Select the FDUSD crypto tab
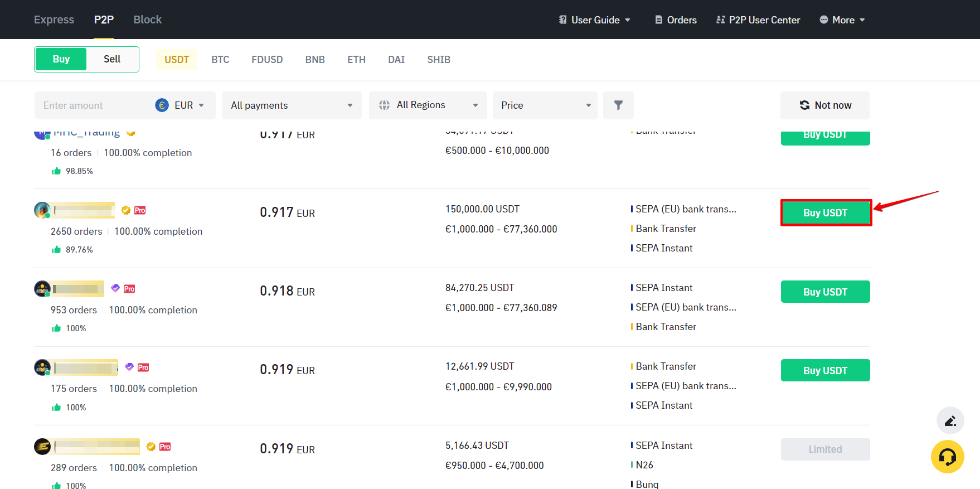 tap(267, 60)
